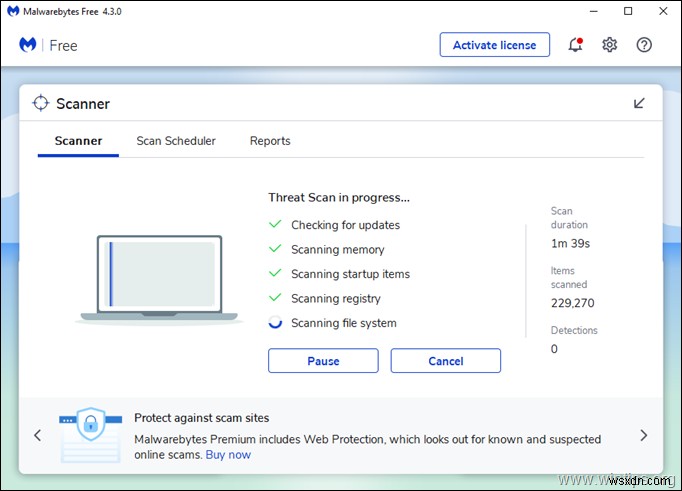682x491 pixels.
Task: Open the notifications bell icon
Action: 575,45
